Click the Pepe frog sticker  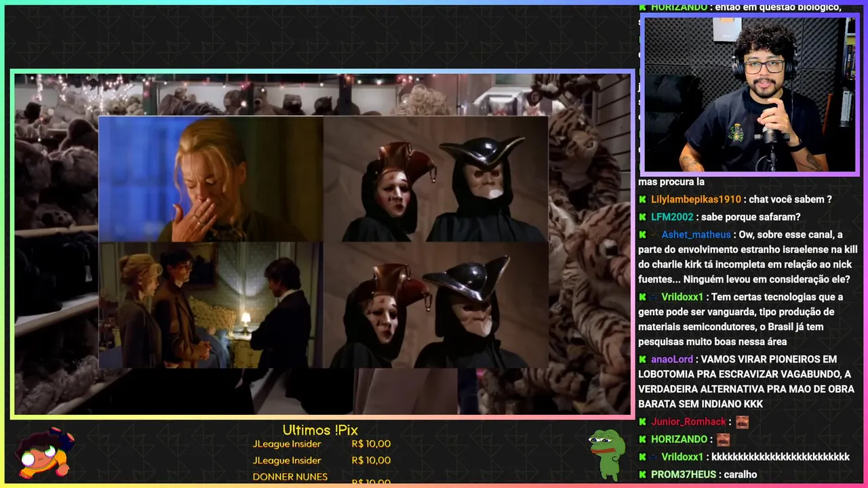pos(606,454)
